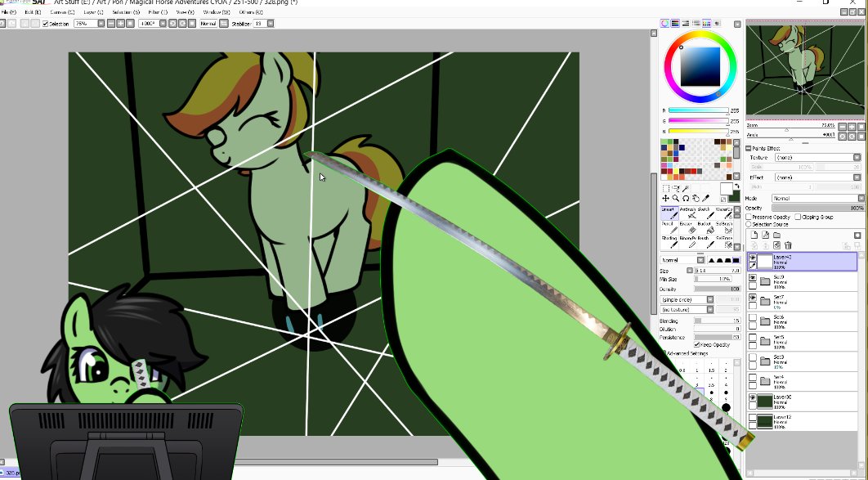The width and height of the screenshot is (868, 480).
Task: Select the Magic Wand tool
Action: pos(685,188)
